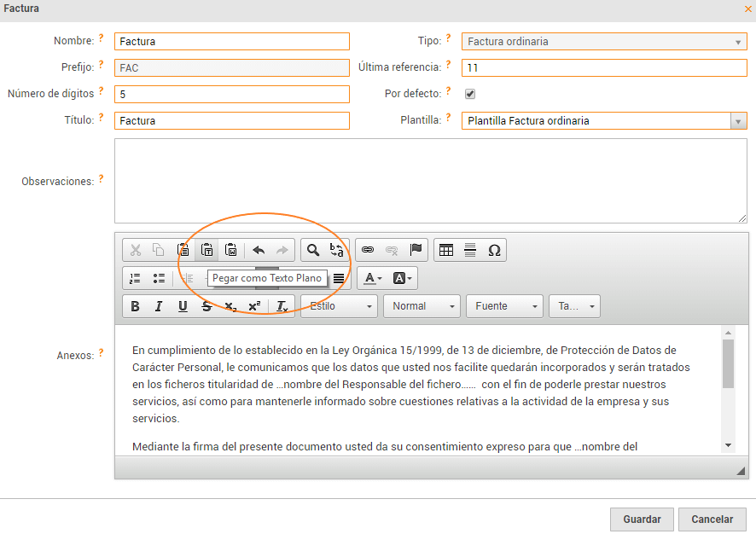Open the Estilo styles menu
The width and height of the screenshot is (756, 534).
point(340,306)
